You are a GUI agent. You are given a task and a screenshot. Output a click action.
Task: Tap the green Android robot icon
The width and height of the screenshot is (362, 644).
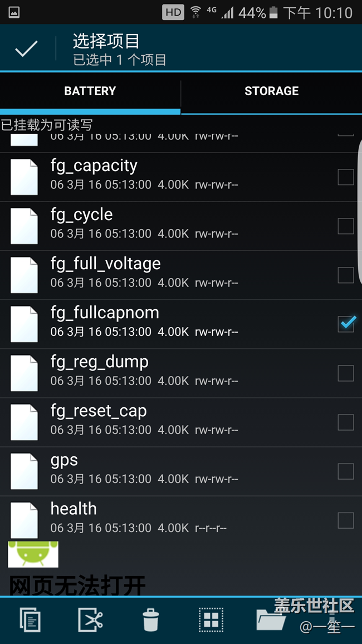[x=33, y=553]
